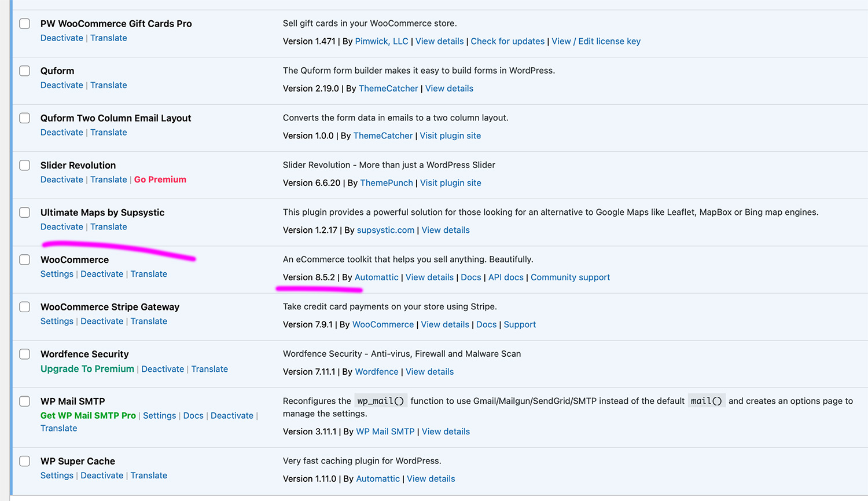Click Translate under Ultimate Maps by Supsystic
Screen dimensions: 868x501
pyautogui.click(x=109, y=226)
